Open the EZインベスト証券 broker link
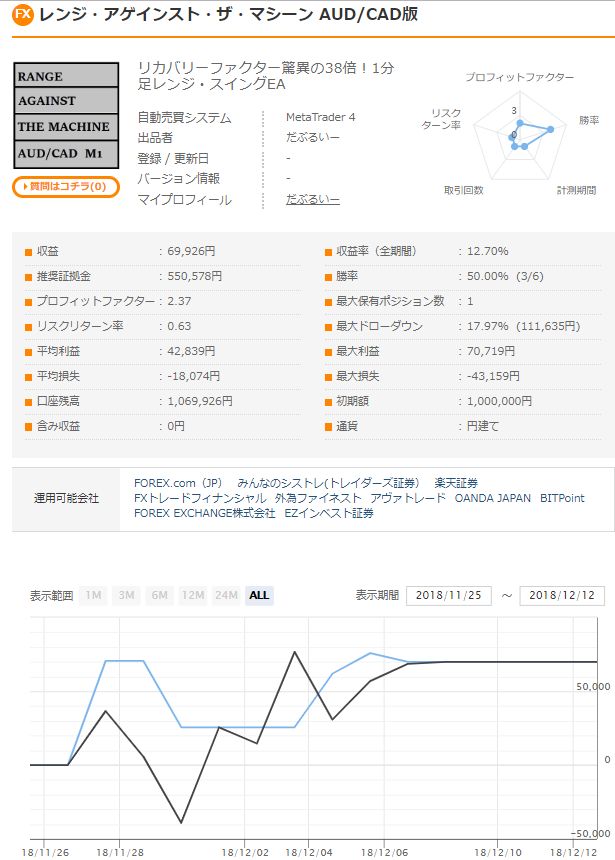615x860 pixels. click(x=329, y=513)
